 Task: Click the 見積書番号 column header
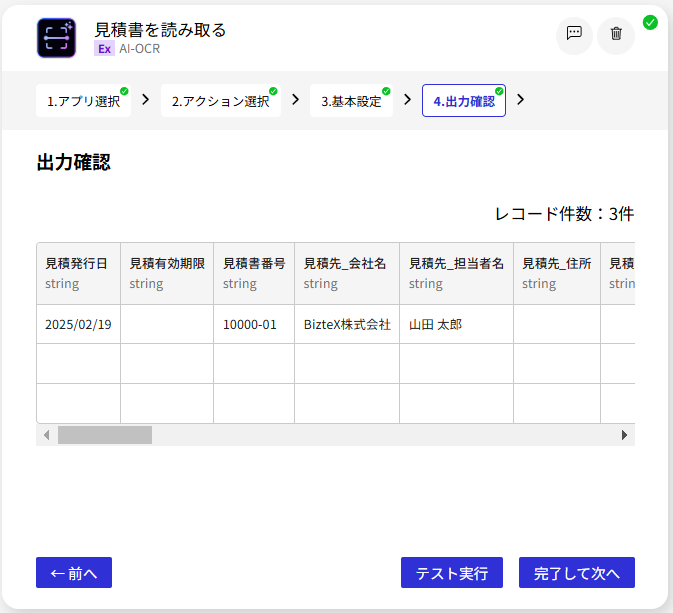(254, 273)
